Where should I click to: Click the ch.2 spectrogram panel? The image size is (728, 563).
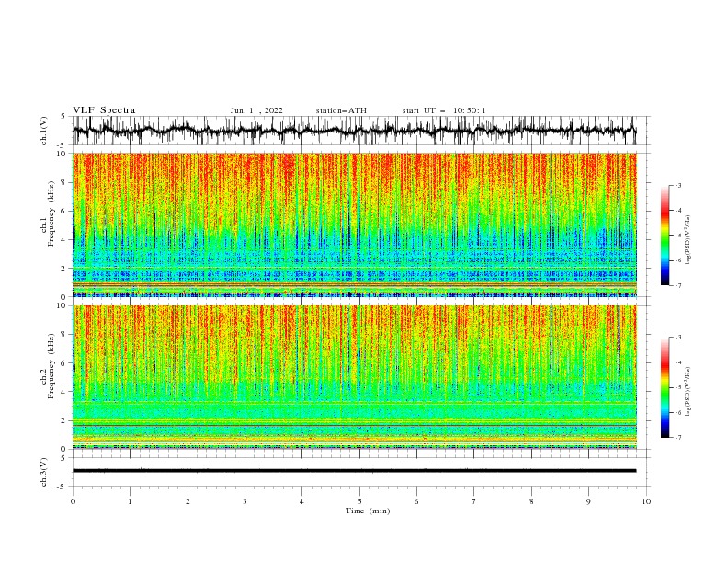[x=355, y=377]
